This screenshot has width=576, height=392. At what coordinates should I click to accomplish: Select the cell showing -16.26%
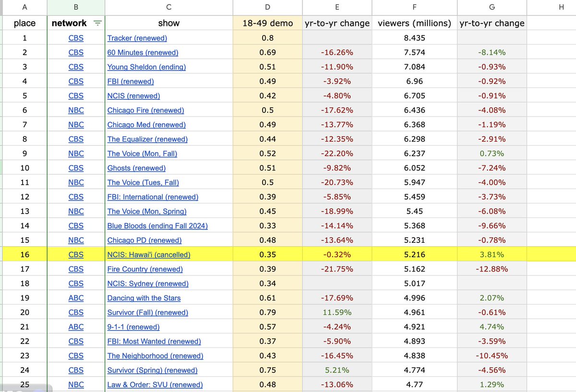[x=337, y=52]
